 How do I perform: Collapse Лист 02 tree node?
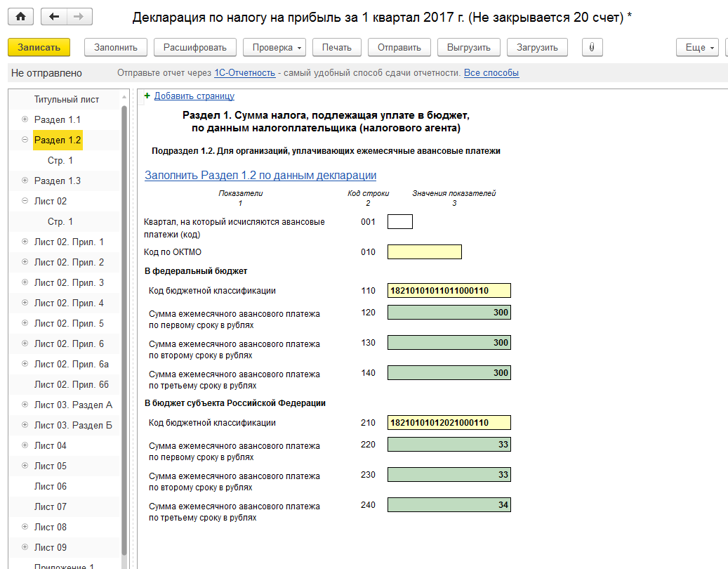25,202
